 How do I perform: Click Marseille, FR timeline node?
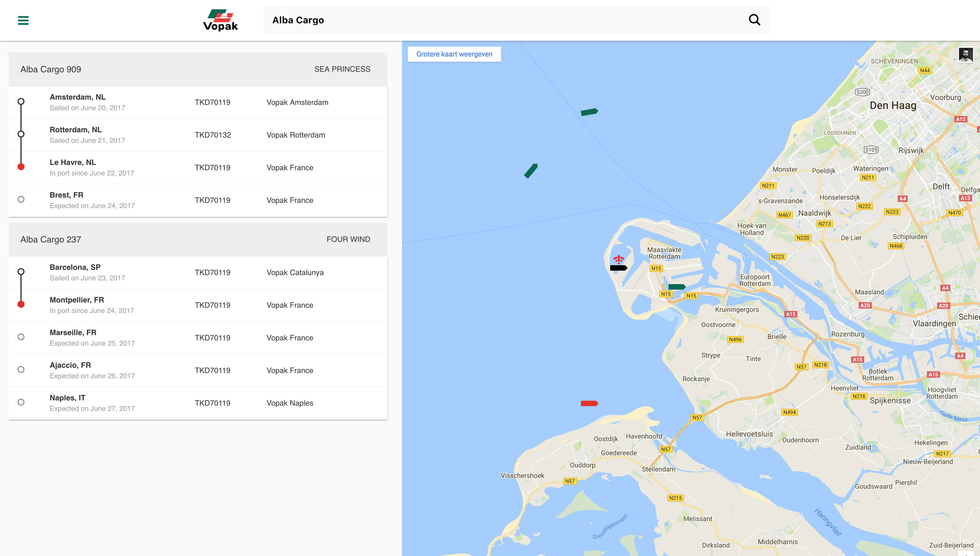pos(21,337)
